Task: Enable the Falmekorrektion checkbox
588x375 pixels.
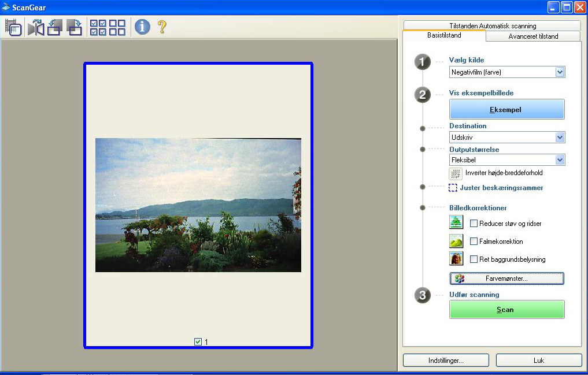Action: (x=474, y=242)
